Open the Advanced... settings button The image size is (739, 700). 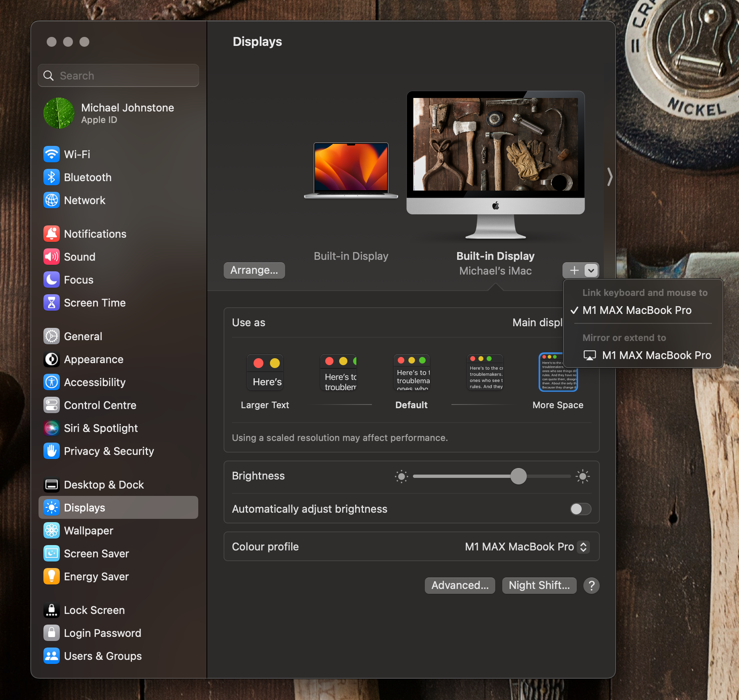coord(460,586)
